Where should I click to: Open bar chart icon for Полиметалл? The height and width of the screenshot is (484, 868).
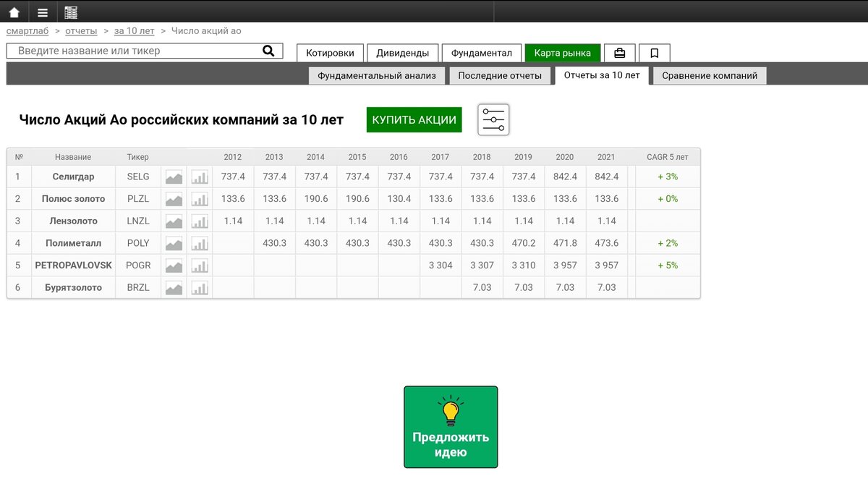click(x=200, y=243)
